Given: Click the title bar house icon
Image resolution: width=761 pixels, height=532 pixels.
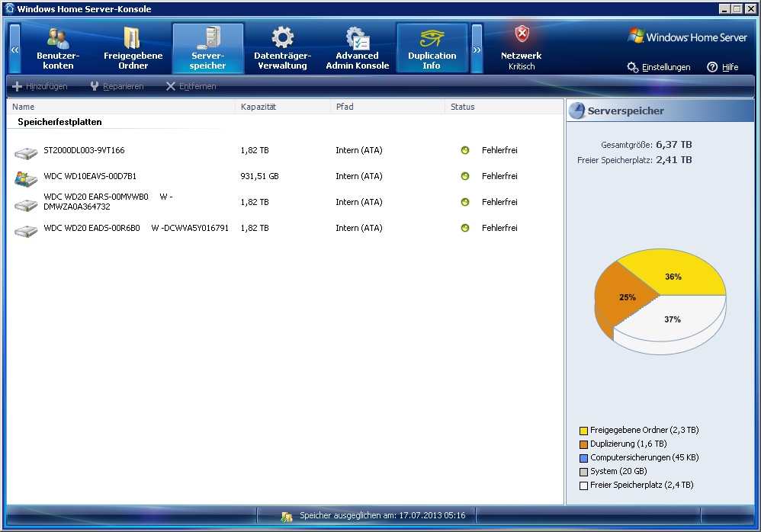Looking at the screenshot, I should (10, 8).
